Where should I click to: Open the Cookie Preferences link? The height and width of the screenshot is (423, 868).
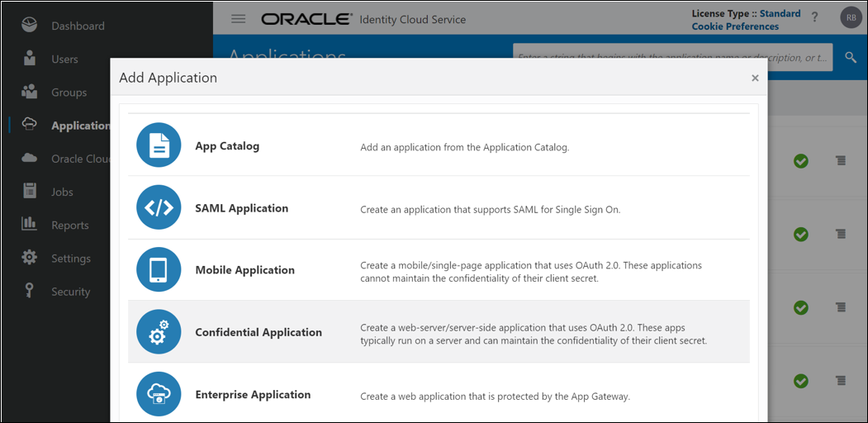tap(735, 26)
